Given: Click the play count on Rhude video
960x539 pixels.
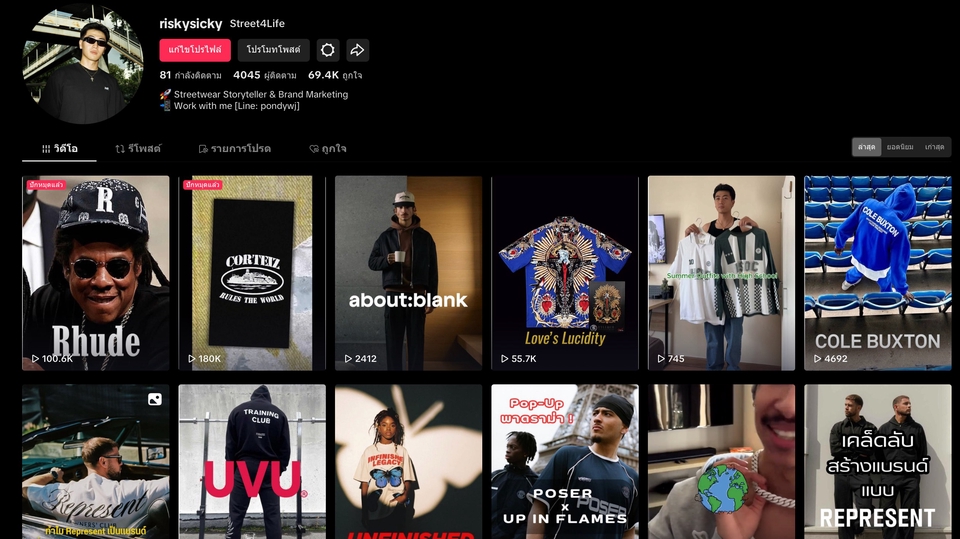Looking at the screenshot, I should 52,359.
